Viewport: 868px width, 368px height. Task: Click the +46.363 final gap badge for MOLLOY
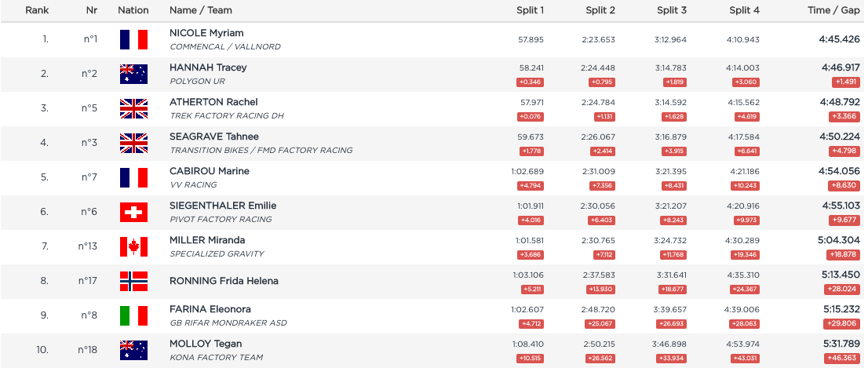pyautogui.click(x=844, y=358)
